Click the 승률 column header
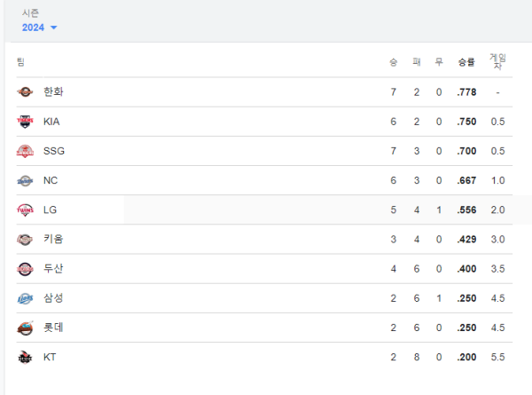The height and width of the screenshot is (395, 532). pyautogui.click(x=466, y=62)
